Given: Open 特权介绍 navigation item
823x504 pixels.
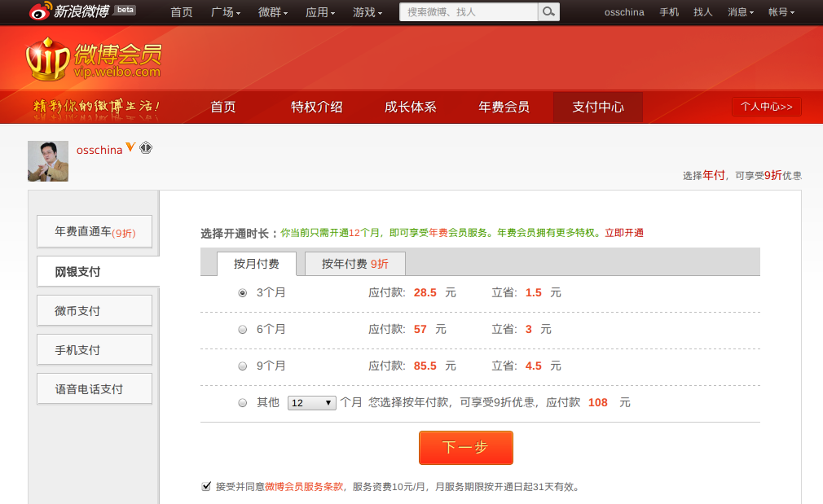Looking at the screenshot, I should [x=316, y=107].
